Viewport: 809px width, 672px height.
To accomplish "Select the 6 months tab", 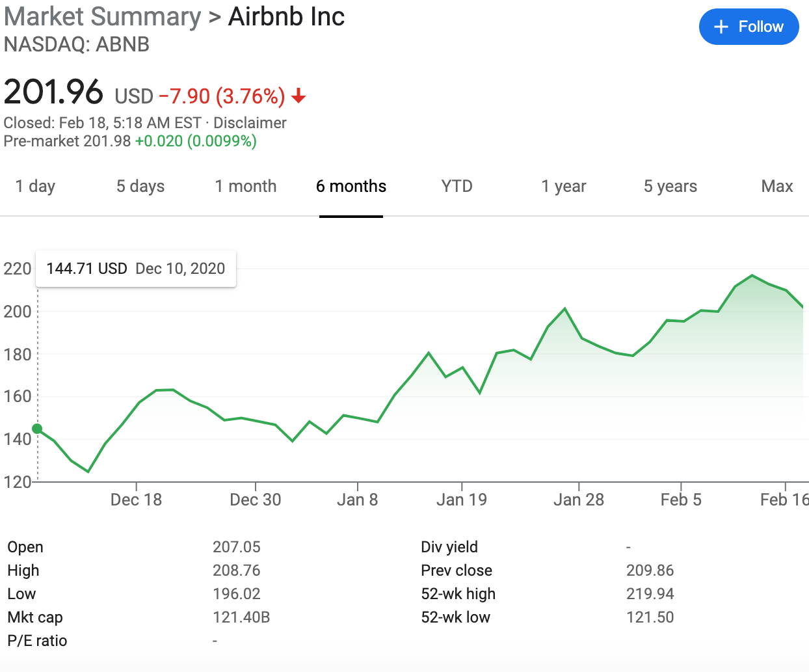I will tap(351, 187).
